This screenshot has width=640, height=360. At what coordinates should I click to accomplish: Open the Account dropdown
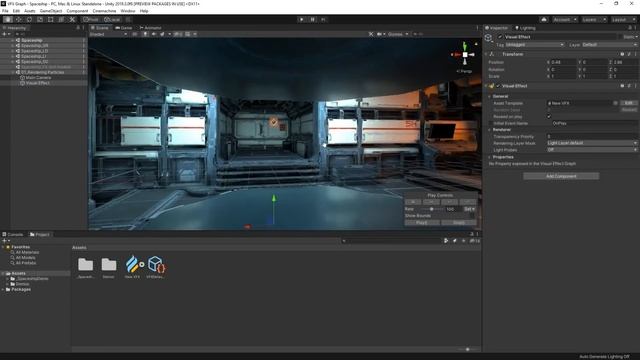click(565, 20)
